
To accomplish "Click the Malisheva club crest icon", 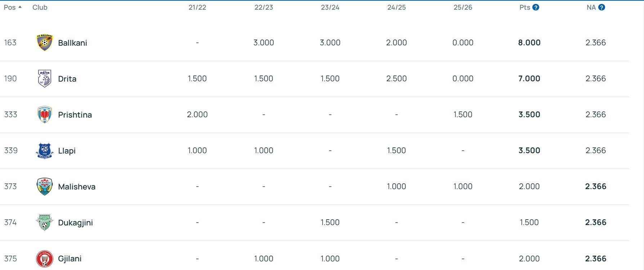I will tap(45, 187).
